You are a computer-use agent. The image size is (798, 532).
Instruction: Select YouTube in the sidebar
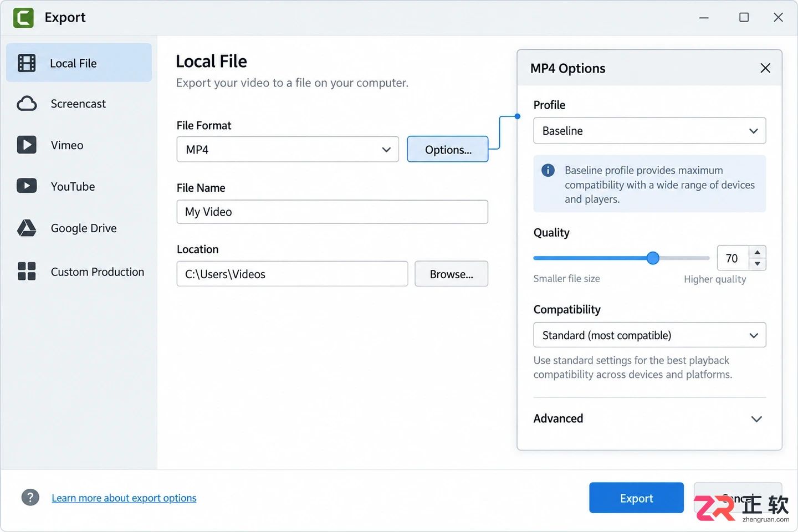point(79,186)
